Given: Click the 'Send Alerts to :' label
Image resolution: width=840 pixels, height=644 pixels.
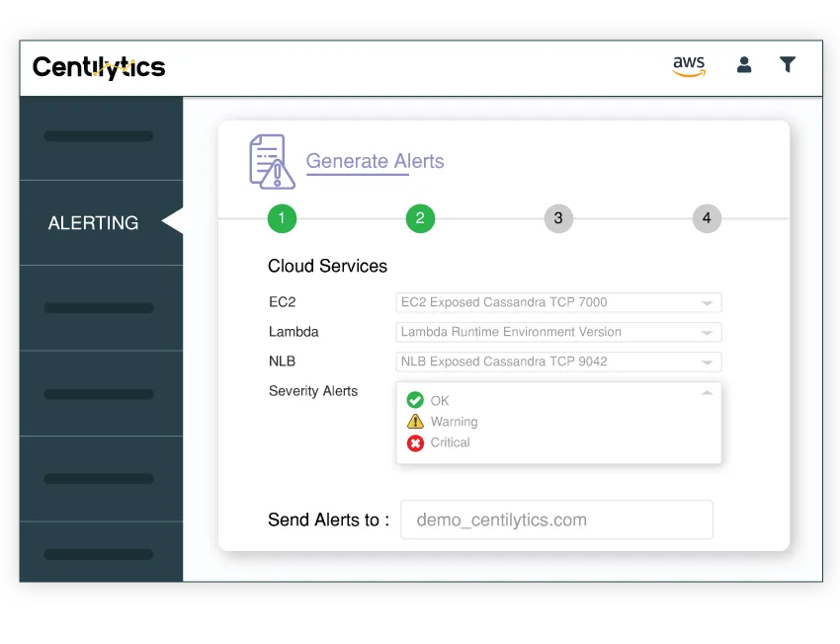Looking at the screenshot, I should click(x=328, y=520).
